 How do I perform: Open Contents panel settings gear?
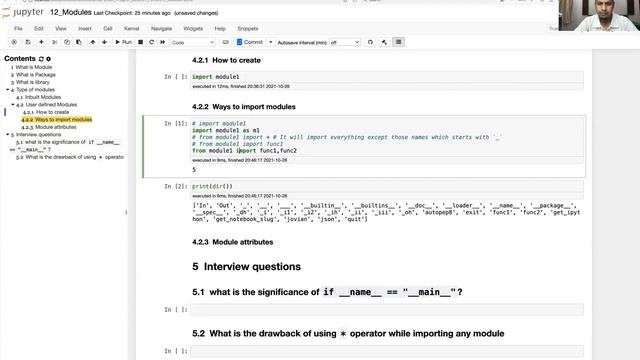pyautogui.click(x=48, y=59)
